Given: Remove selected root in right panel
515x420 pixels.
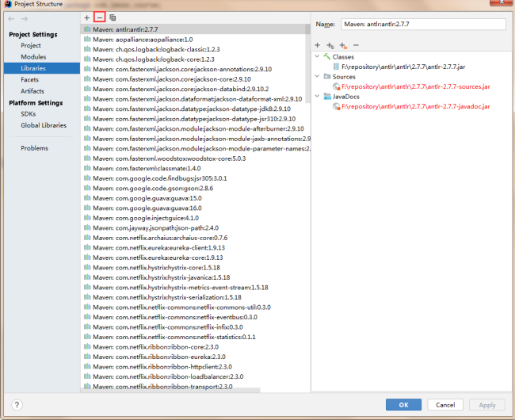Looking at the screenshot, I should [x=356, y=45].
